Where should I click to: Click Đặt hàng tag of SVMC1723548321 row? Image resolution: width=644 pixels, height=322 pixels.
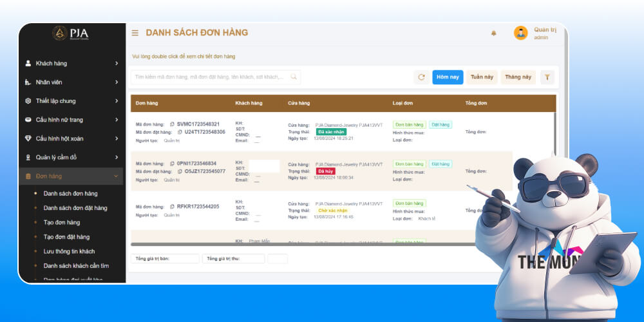[440, 124]
